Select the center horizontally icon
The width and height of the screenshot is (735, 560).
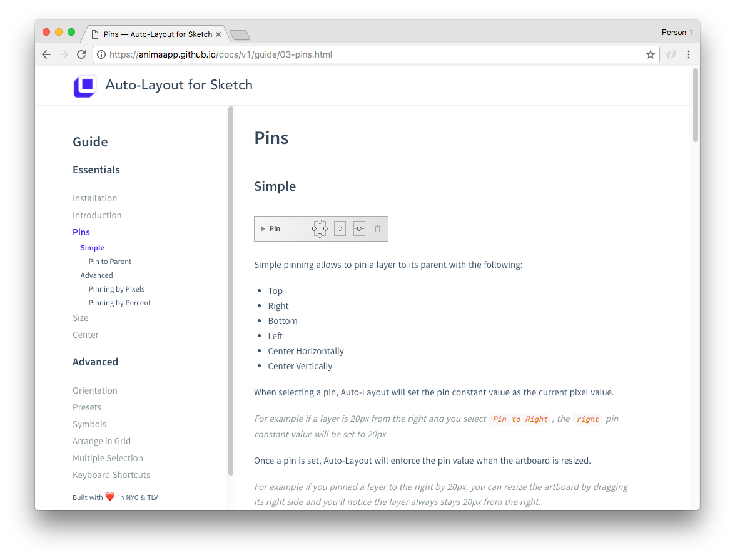point(340,228)
